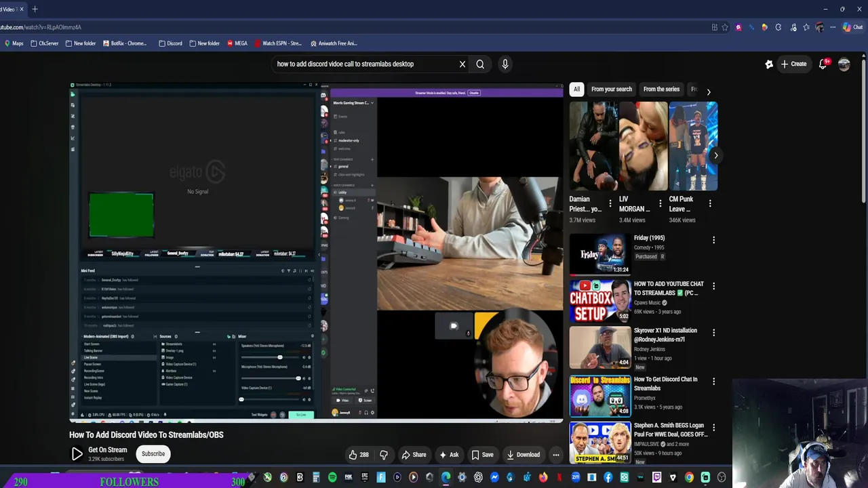Advance Shorts shelf with next arrow

click(715, 155)
